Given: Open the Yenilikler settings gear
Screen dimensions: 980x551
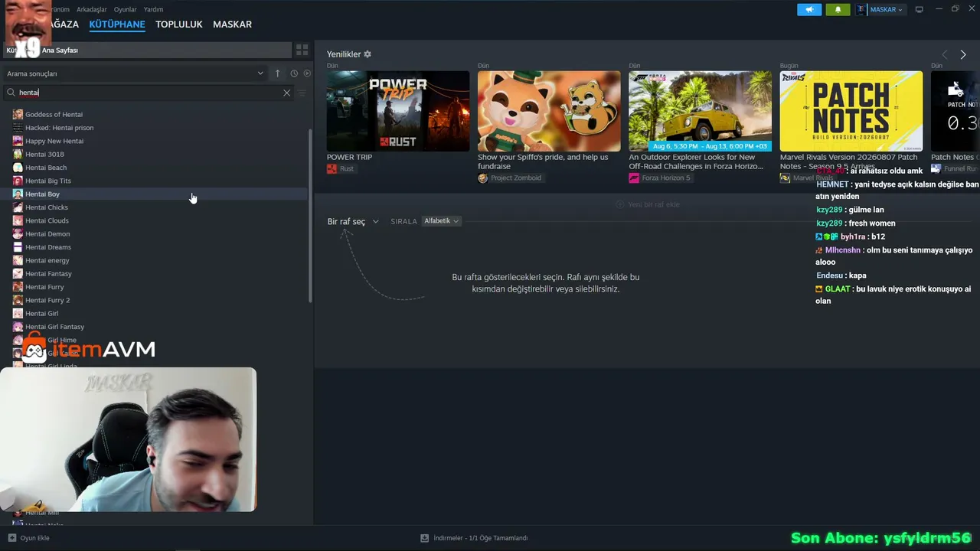Looking at the screenshot, I should point(367,54).
